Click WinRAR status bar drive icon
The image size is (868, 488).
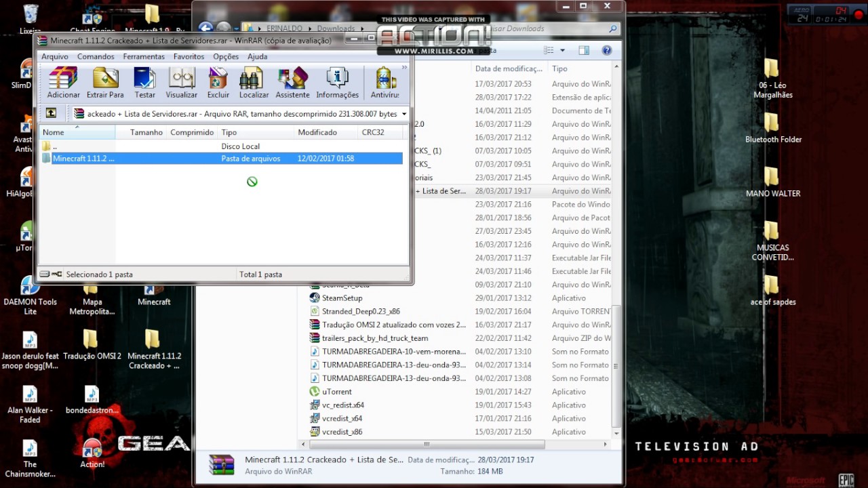point(45,274)
